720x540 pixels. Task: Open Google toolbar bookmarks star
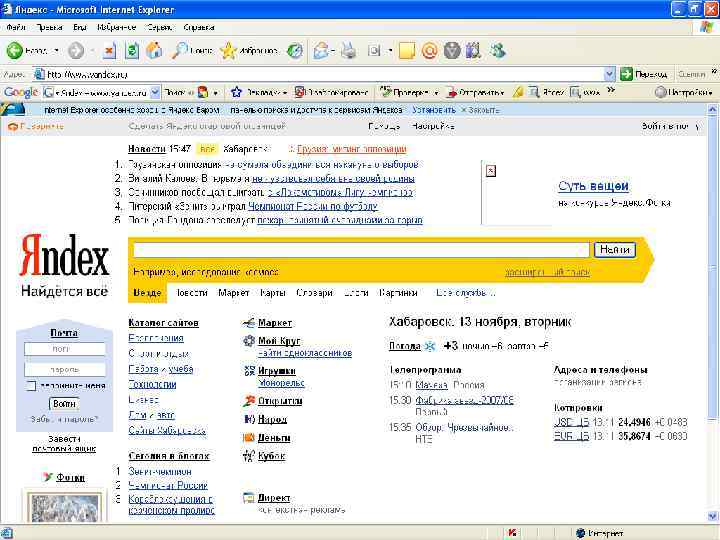click(x=236, y=92)
